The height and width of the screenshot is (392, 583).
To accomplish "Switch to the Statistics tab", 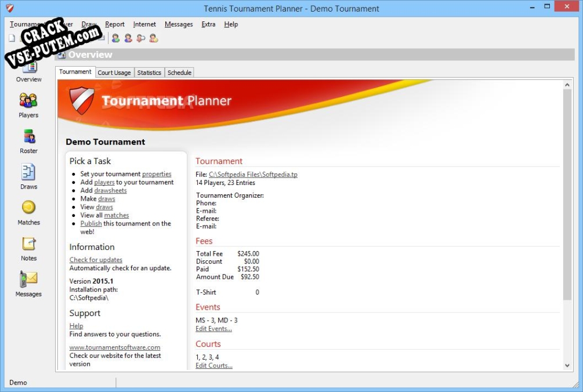I will click(149, 72).
